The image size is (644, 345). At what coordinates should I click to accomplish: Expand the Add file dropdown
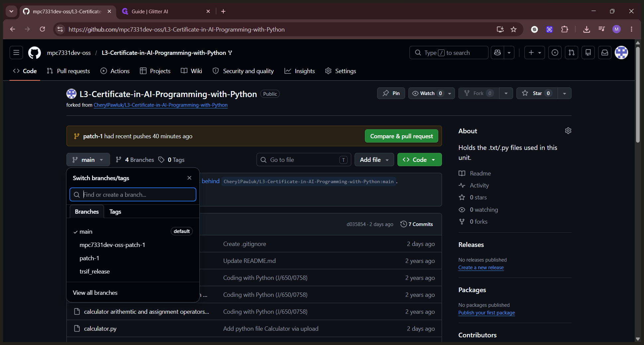374,160
